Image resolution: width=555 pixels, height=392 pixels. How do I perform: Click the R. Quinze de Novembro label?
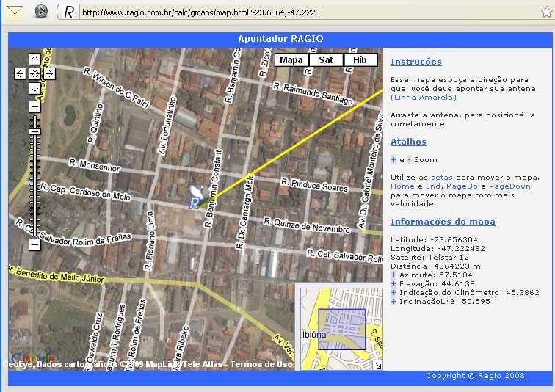point(307,225)
